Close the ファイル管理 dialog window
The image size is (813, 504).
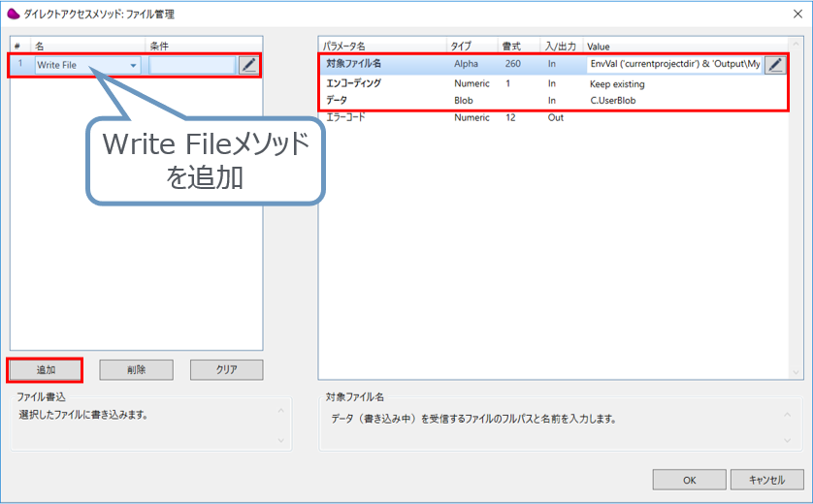point(790,14)
